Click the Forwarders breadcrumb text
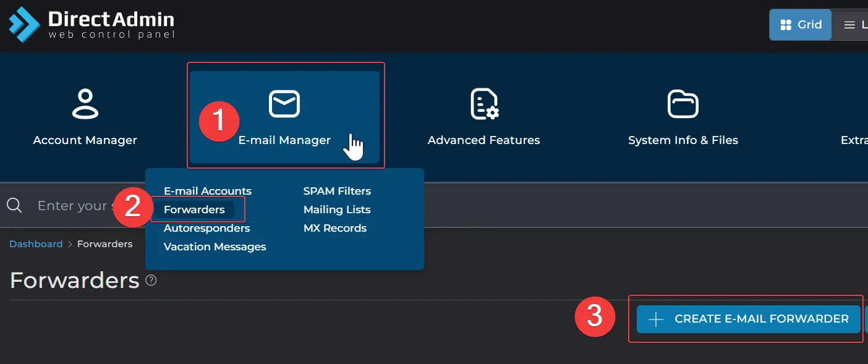This screenshot has width=868, height=364. coord(105,244)
